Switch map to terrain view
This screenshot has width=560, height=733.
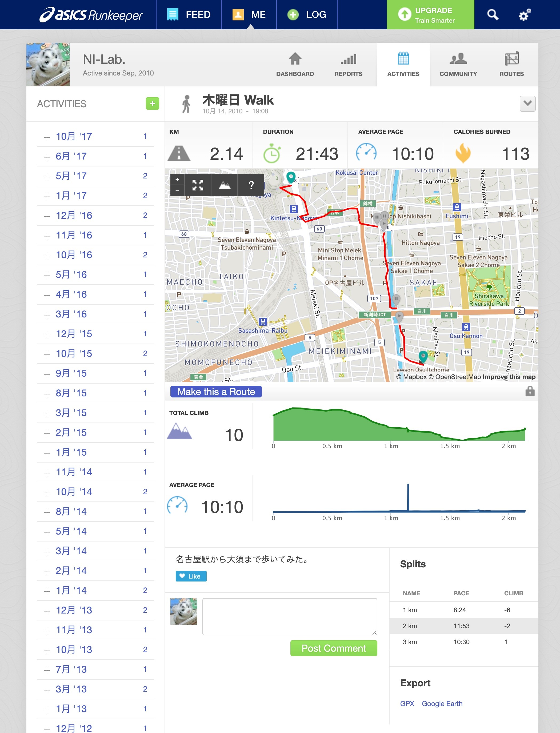click(x=224, y=185)
